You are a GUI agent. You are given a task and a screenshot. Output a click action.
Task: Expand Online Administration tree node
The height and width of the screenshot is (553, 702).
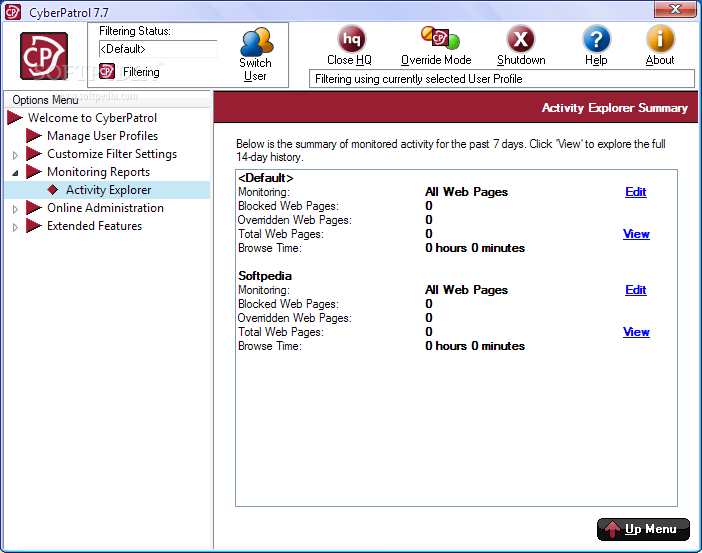(x=15, y=209)
